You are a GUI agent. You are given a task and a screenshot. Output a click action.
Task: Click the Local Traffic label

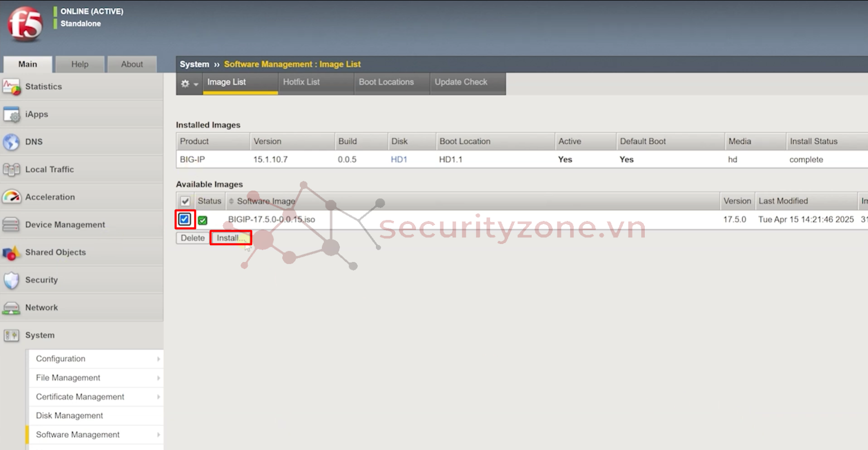coord(49,170)
